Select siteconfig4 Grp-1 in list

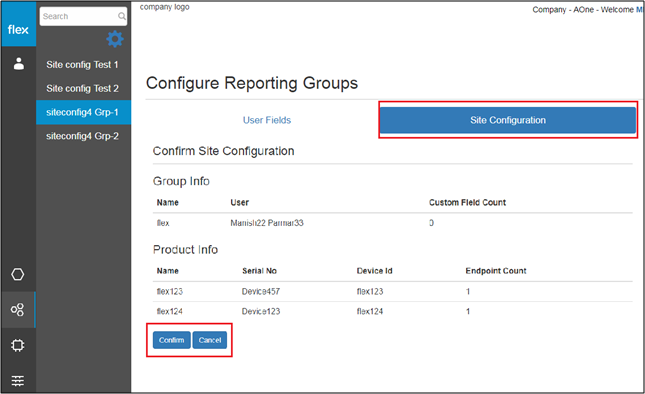[x=84, y=112]
